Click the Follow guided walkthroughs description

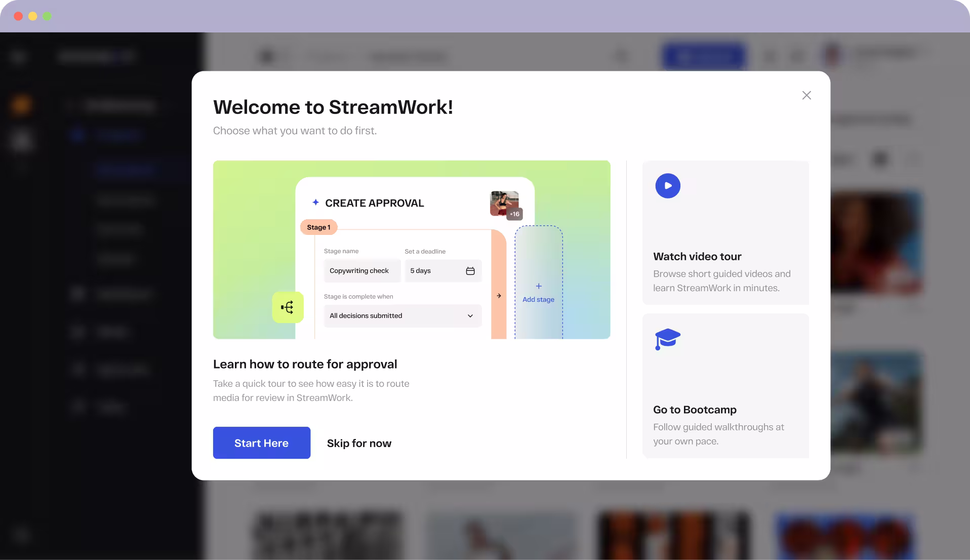pos(718,434)
